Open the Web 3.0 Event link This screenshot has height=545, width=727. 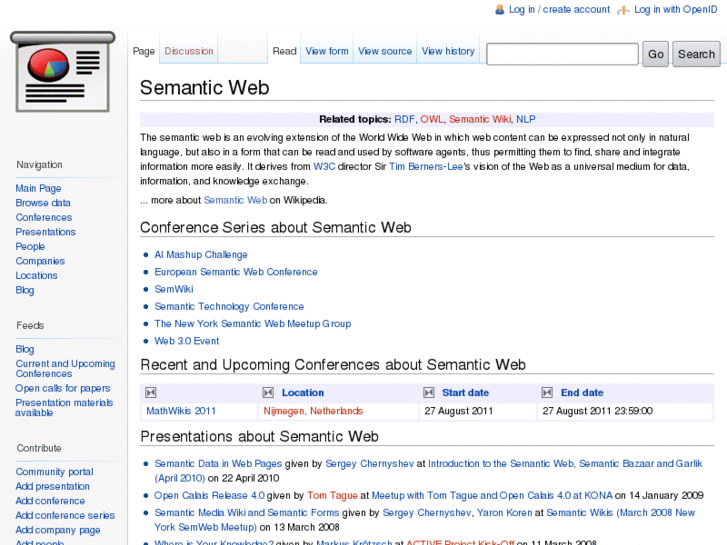186,341
